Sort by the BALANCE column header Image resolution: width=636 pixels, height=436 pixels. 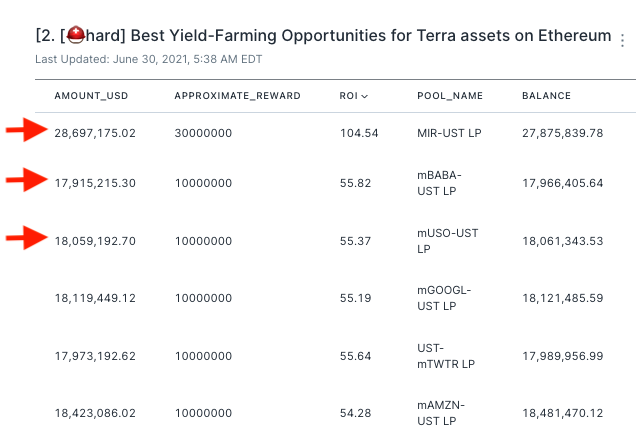pyautogui.click(x=546, y=96)
